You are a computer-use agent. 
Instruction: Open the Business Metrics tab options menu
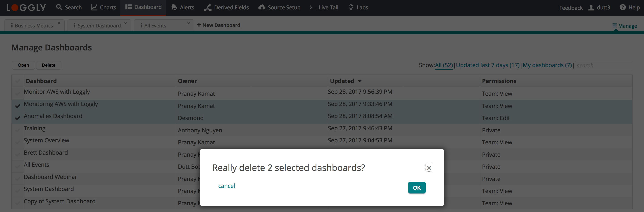tap(12, 25)
